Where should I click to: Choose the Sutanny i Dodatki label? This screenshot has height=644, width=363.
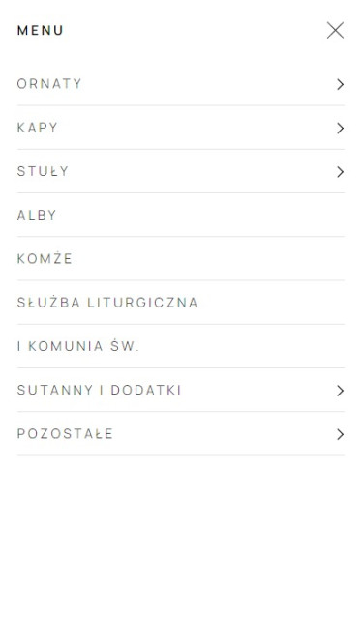(99, 390)
